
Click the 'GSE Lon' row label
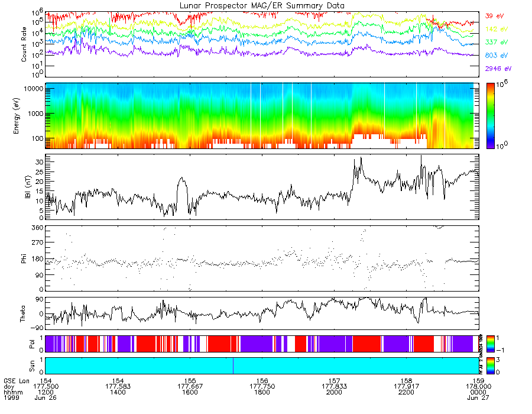click(x=17, y=381)
